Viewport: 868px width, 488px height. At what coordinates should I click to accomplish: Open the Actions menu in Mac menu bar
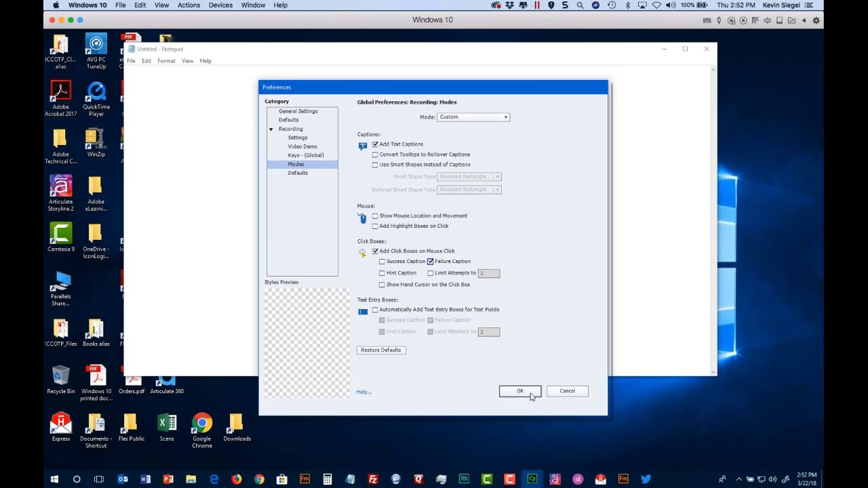pyautogui.click(x=189, y=5)
